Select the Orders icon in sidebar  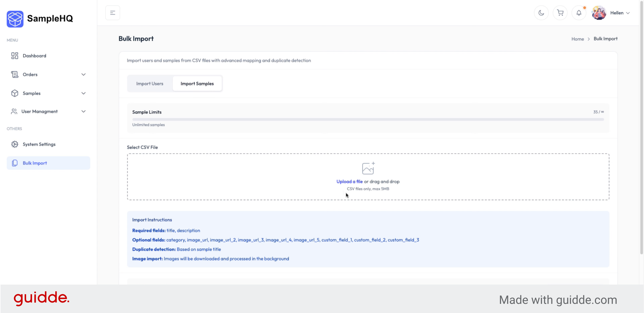tap(15, 74)
